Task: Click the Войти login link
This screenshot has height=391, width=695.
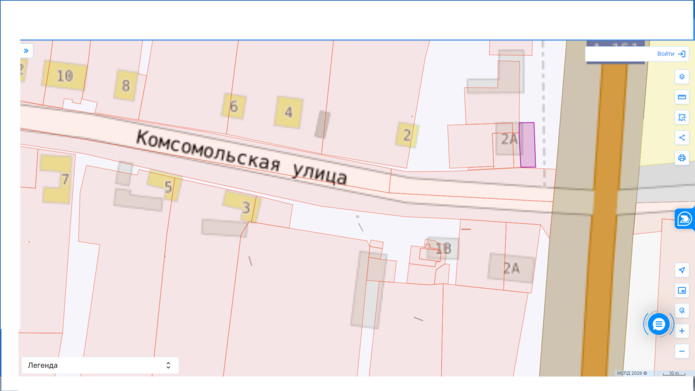Action: [665, 54]
